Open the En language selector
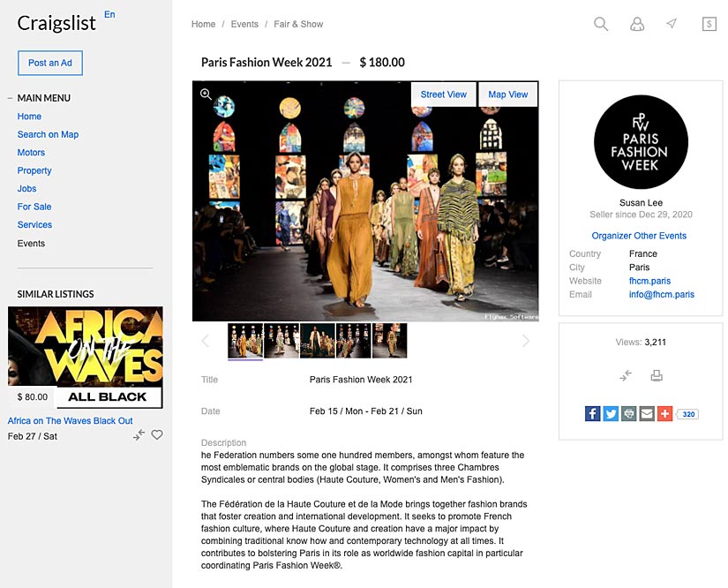728x588 pixels. point(109,14)
